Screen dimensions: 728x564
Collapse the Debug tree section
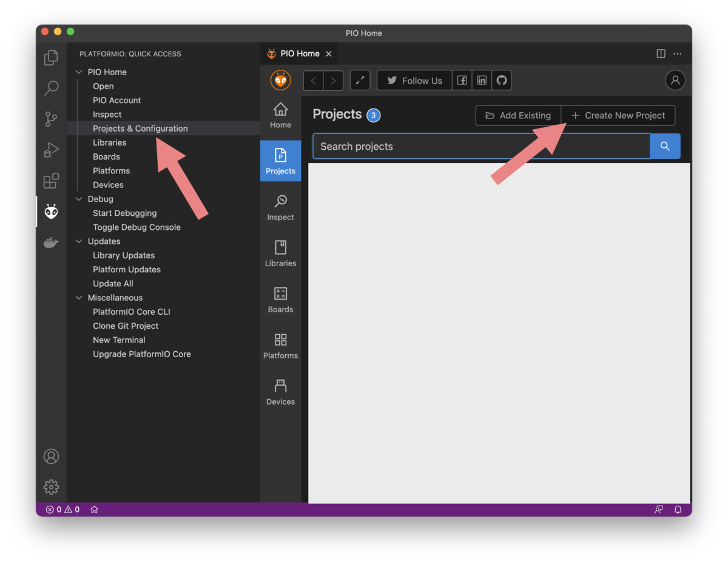coord(78,199)
